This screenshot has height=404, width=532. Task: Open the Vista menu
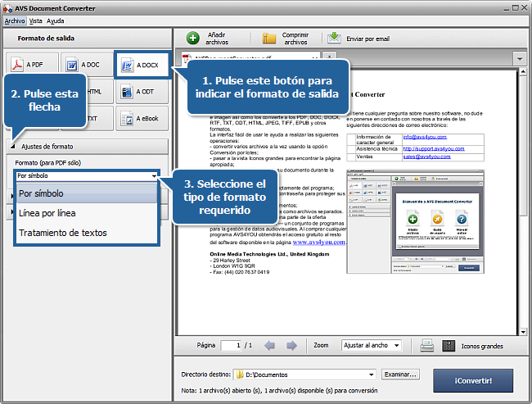(x=36, y=21)
